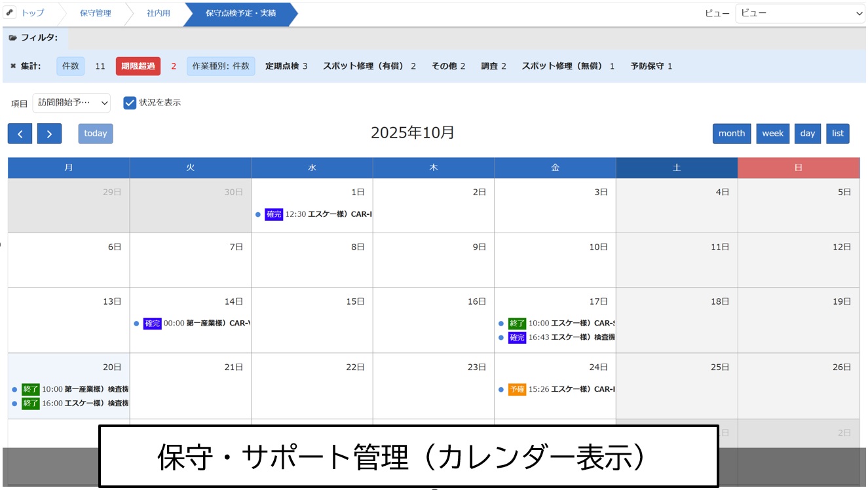The height and width of the screenshot is (490, 868).
Task: Open the ビュー dropdown at top right
Action: (x=800, y=13)
